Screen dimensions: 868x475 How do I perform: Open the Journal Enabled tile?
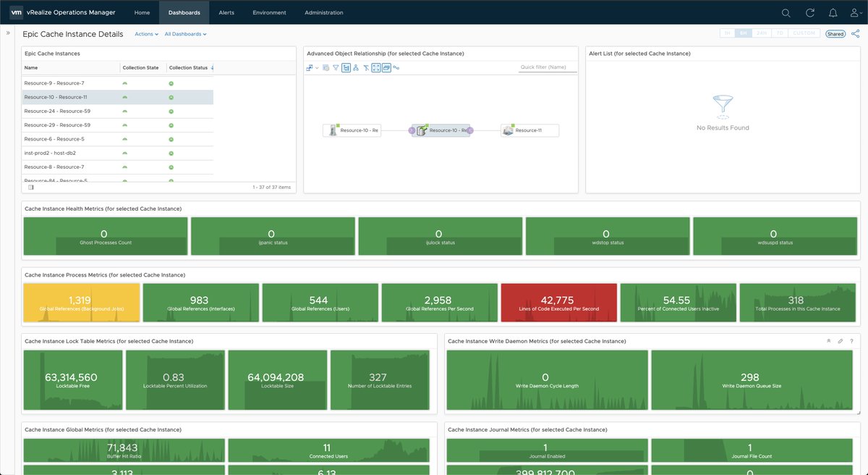(x=547, y=451)
